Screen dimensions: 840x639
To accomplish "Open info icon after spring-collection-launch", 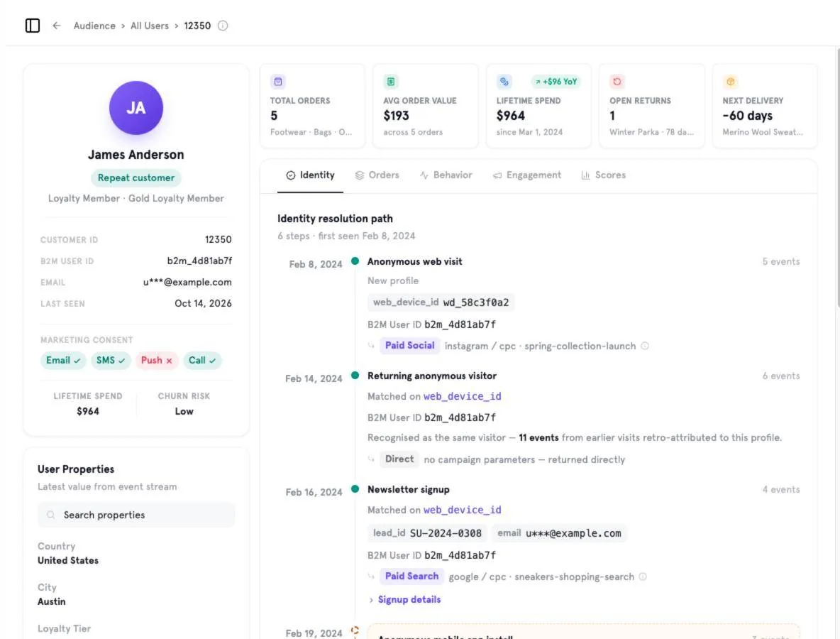I will click(645, 346).
